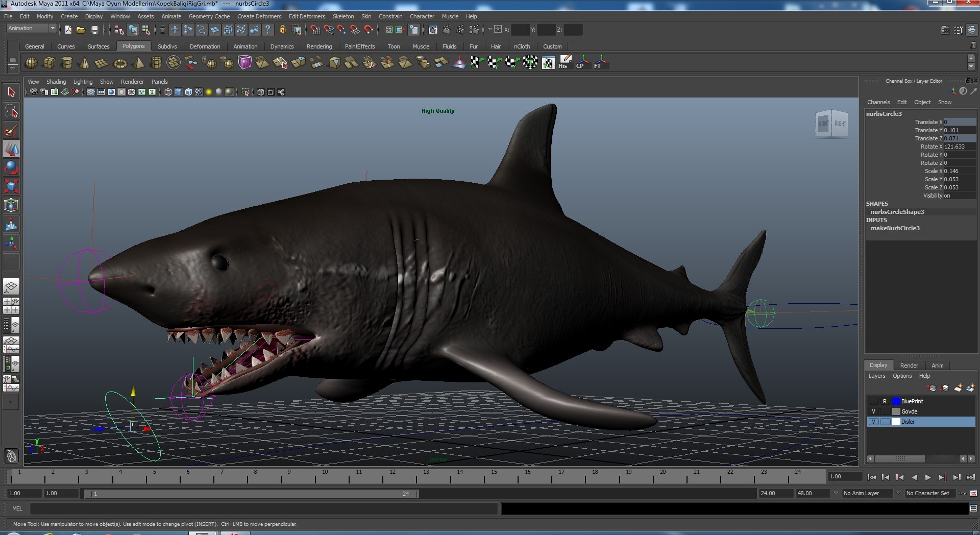The width and height of the screenshot is (980, 535).
Task: Create a polygon sphere from the shelf
Action: coord(31,63)
